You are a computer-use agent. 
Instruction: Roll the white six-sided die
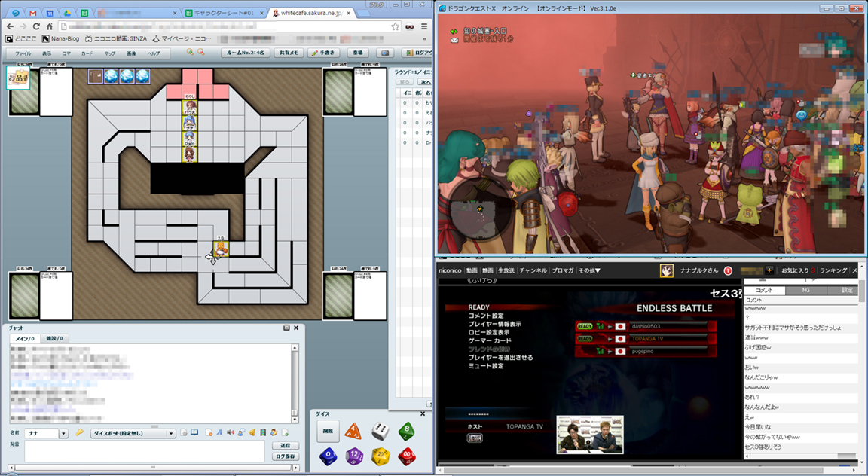point(380,431)
